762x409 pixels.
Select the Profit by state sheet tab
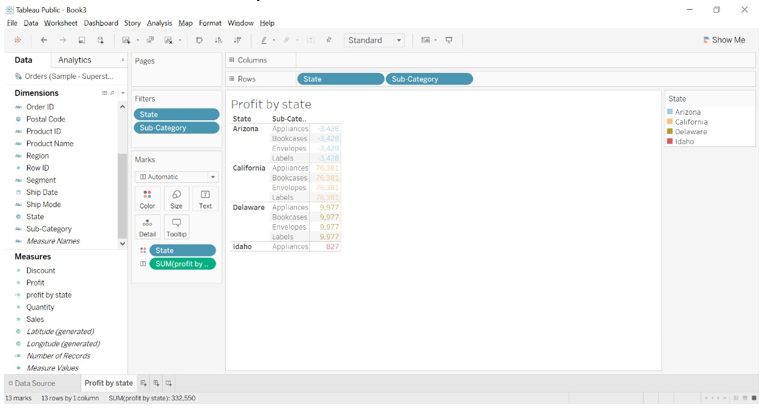(108, 383)
